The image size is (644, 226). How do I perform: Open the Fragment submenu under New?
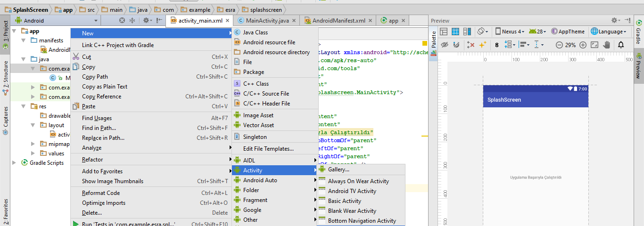pos(275,200)
